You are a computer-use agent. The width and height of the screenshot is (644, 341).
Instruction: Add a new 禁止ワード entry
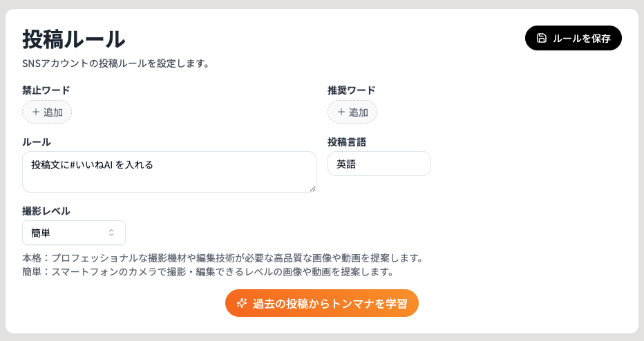click(47, 112)
